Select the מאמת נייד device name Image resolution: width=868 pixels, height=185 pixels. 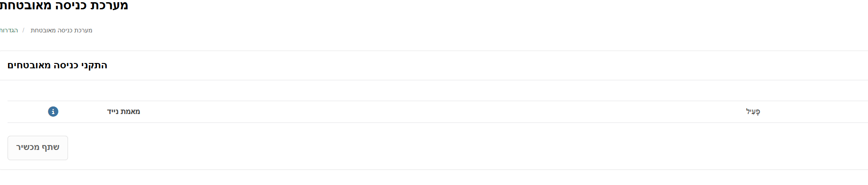click(x=124, y=111)
